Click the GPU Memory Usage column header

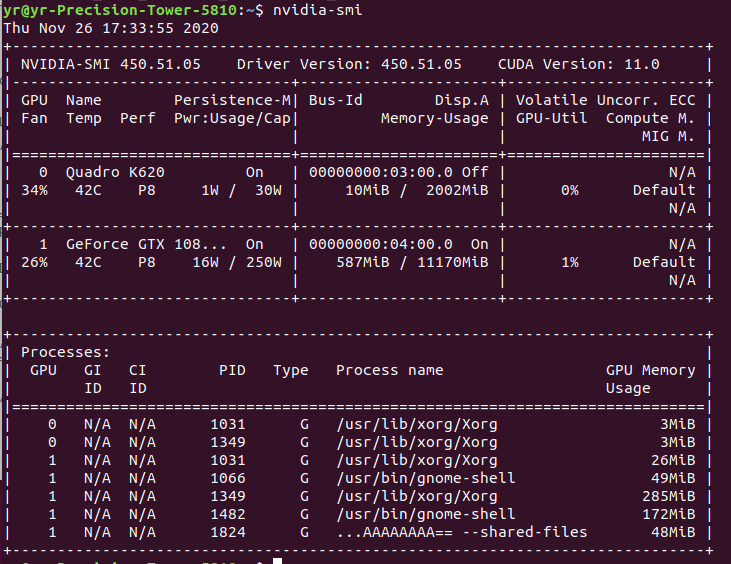click(650, 379)
